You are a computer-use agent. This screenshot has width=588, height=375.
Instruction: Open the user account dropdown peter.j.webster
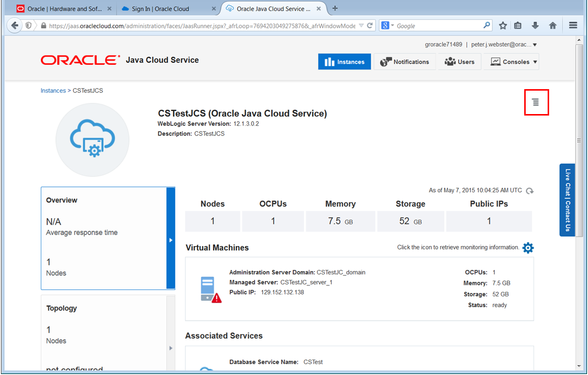click(x=504, y=44)
